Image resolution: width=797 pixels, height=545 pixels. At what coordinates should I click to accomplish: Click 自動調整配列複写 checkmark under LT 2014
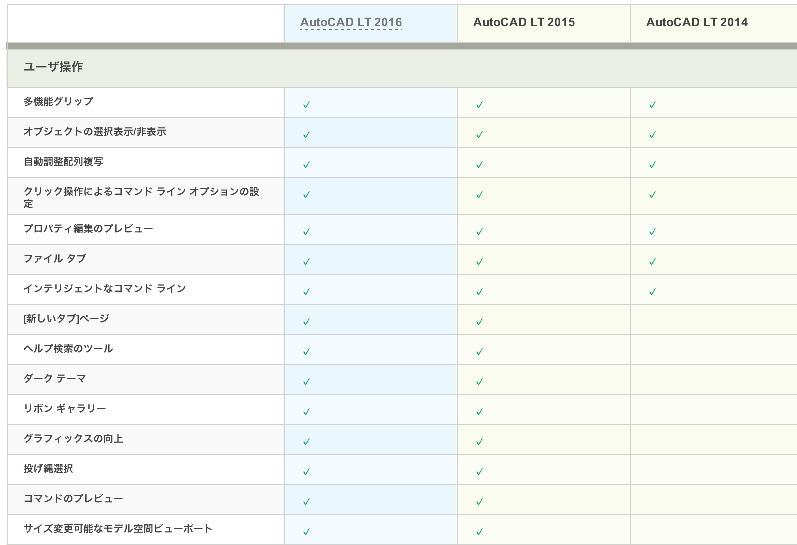653,165
